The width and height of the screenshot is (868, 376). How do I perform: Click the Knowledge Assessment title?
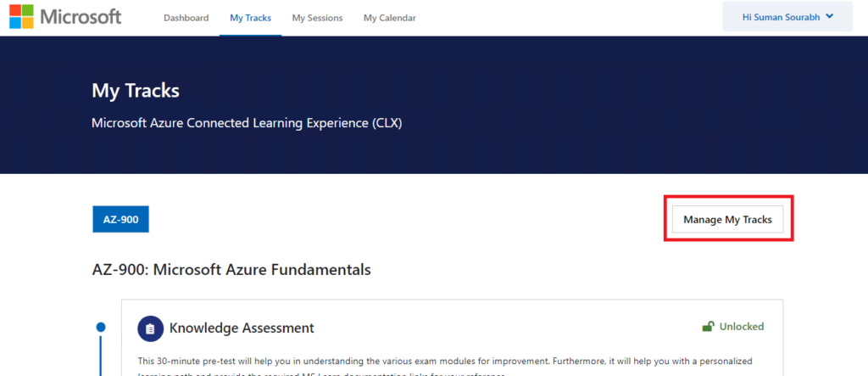tap(242, 328)
